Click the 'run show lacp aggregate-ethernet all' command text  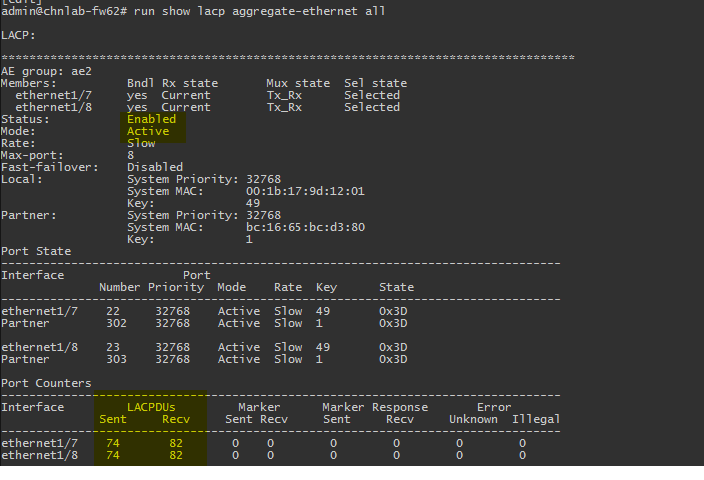258,11
